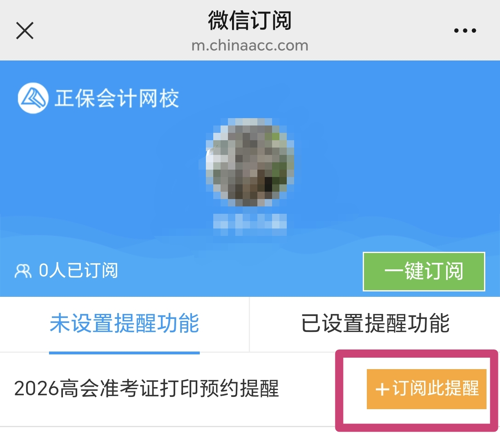Click the orange 订阅此提醒 button
This screenshot has width=500, height=448.
click(426, 389)
